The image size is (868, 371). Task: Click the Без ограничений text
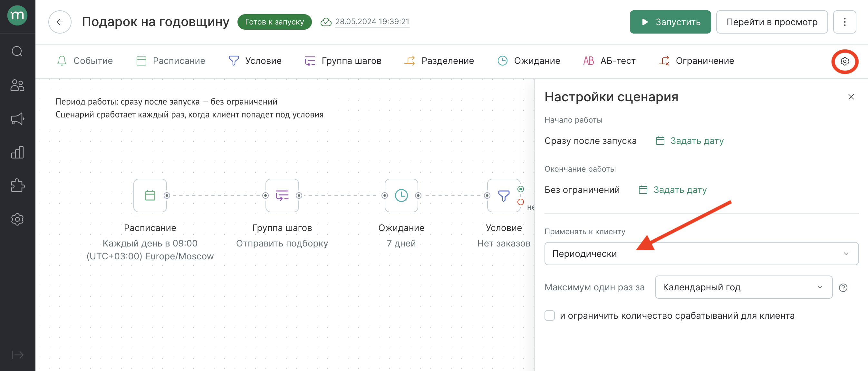pos(582,190)
